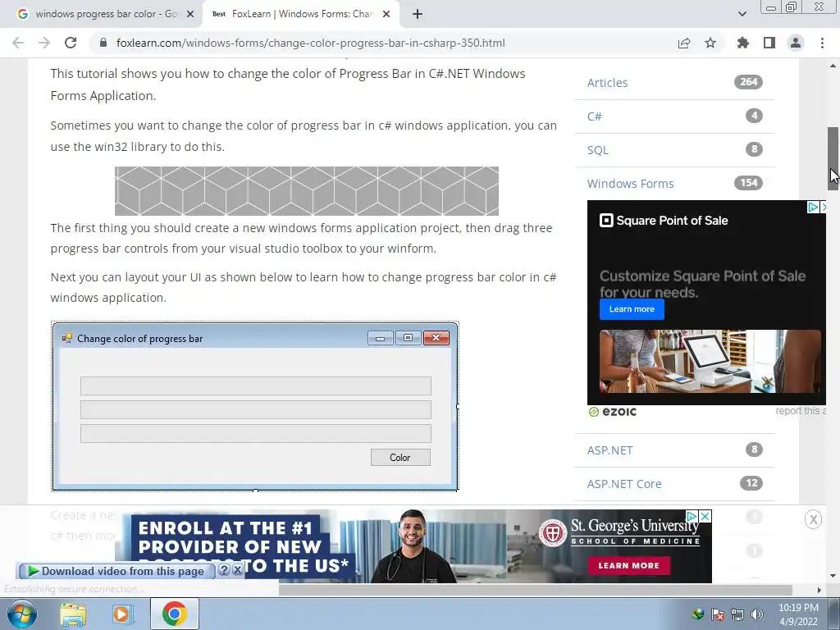The image size is (840, 630).
Task: Toggle the Chrome side panel icon
Action: 769,43
